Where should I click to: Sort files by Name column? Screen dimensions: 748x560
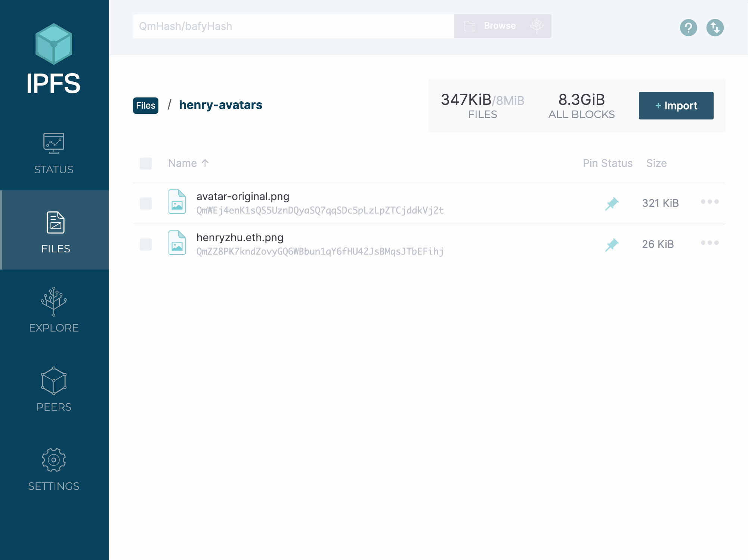tap(188, 163)
